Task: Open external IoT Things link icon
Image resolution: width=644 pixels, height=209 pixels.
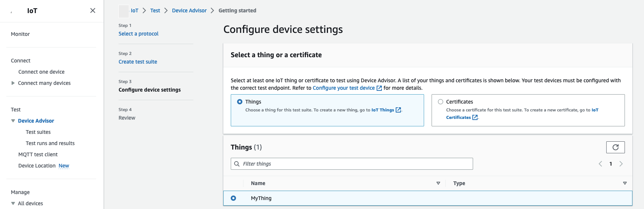Action: [x=398, y=110]
